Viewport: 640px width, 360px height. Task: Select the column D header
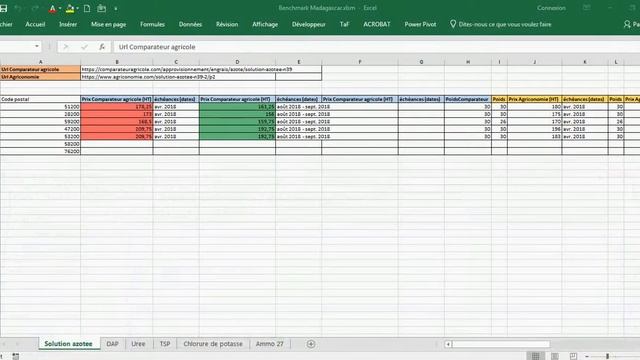click(x=237, y=62)
